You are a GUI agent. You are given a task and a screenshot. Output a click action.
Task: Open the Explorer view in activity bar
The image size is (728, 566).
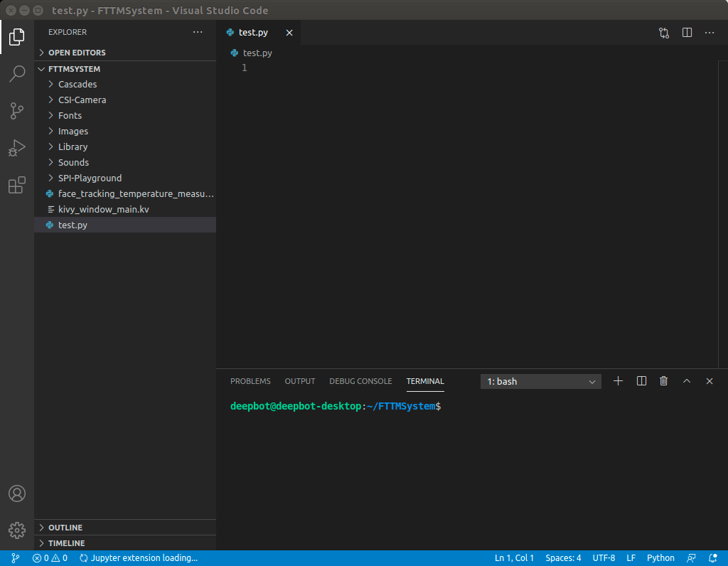pyautogui.click(x=17, y=37)
